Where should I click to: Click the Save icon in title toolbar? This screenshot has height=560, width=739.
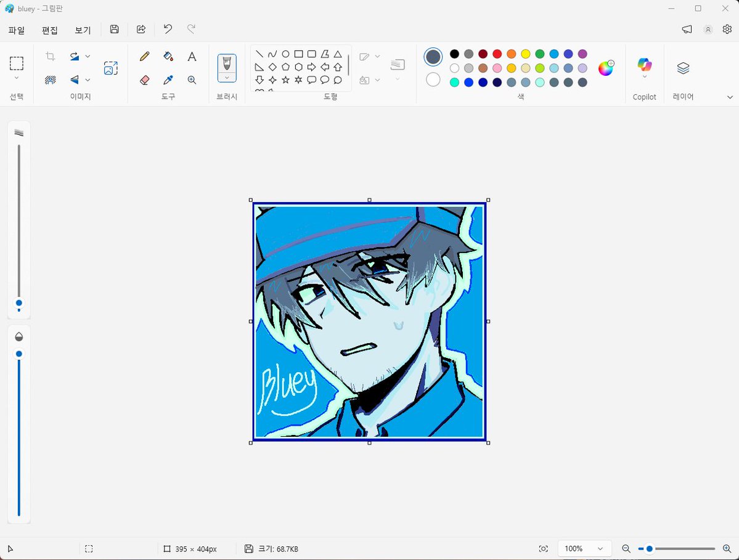coord(114,29)
